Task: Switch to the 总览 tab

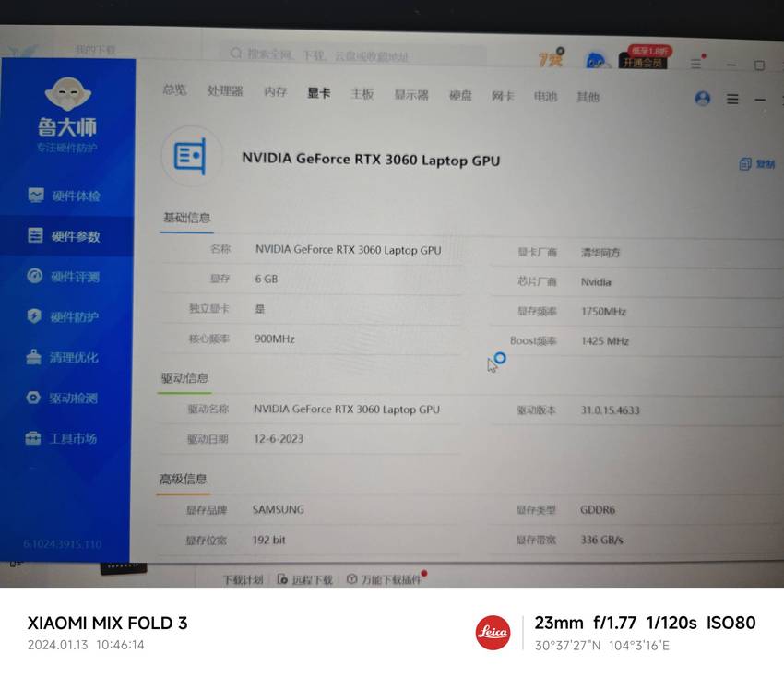Action: coord(174,90)
